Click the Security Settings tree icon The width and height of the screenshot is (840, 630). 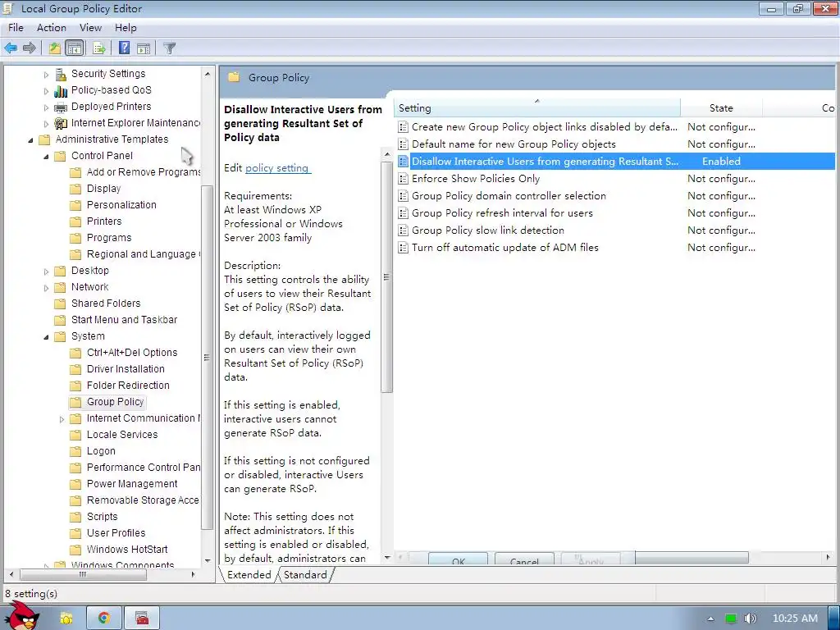(61, 74)
